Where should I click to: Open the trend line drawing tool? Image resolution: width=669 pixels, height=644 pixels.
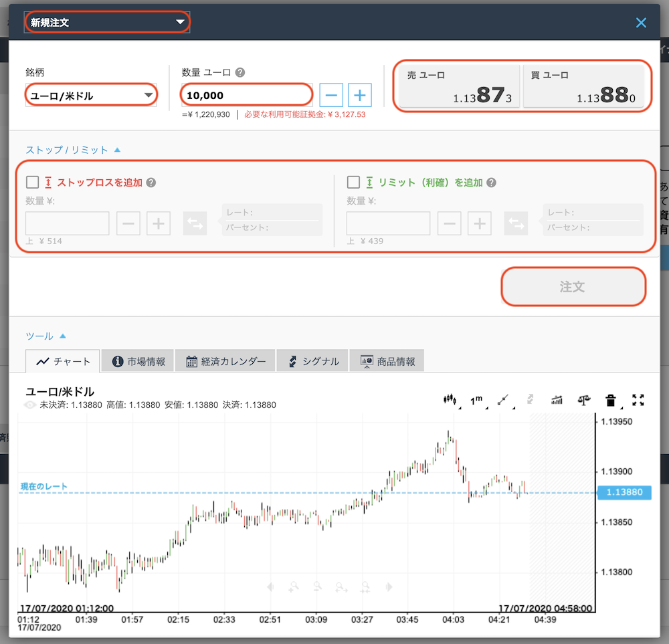coord(504,400)
